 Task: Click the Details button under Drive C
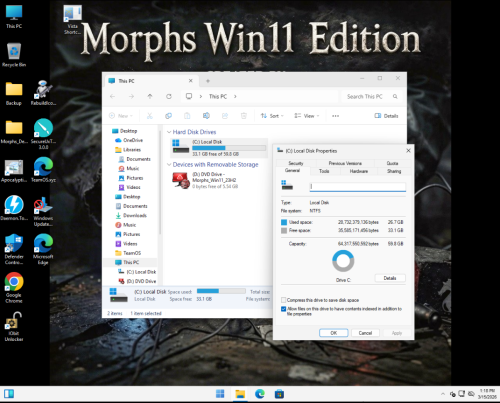pos(390,278)
